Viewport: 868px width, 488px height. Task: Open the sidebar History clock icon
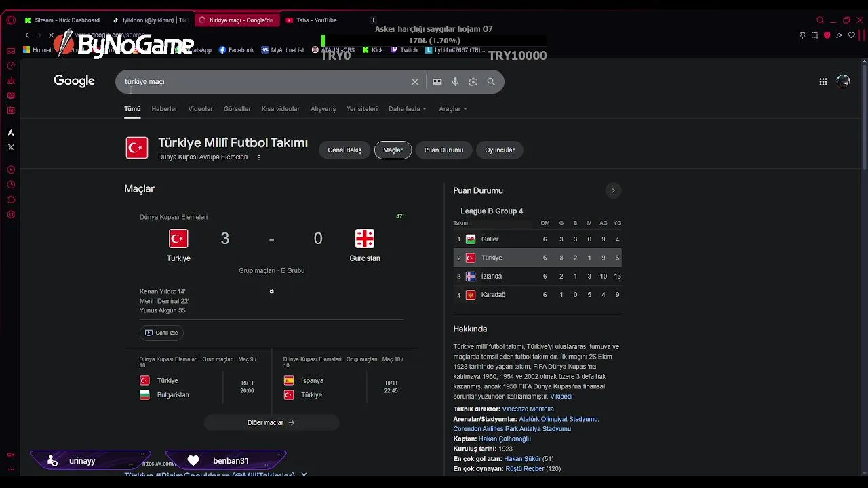(x=11, y=184)
